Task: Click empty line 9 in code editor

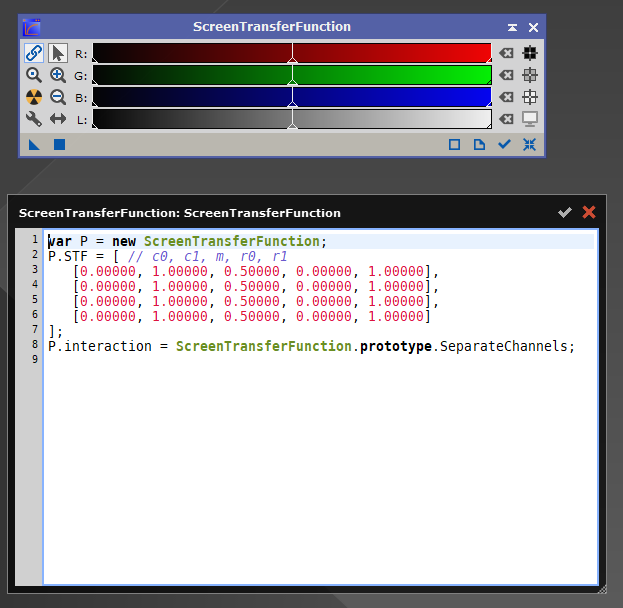Action: point(320,360)
